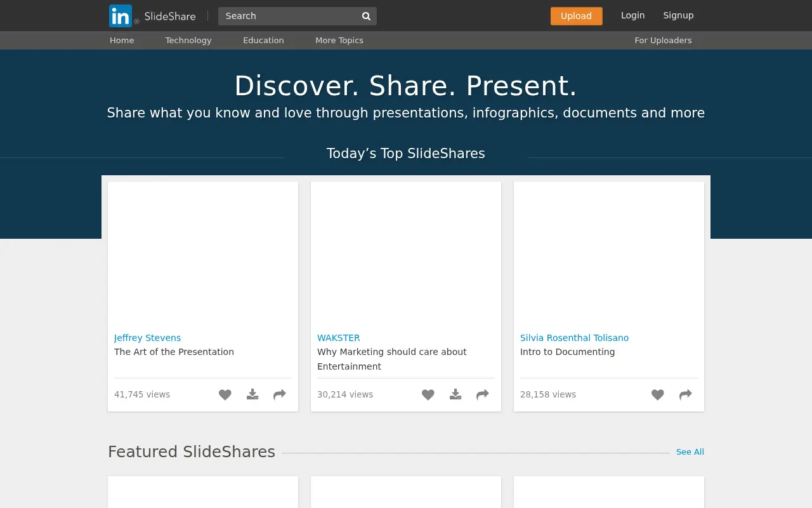
Task: Click See All featured SlideShares
Action: [690, 452]
